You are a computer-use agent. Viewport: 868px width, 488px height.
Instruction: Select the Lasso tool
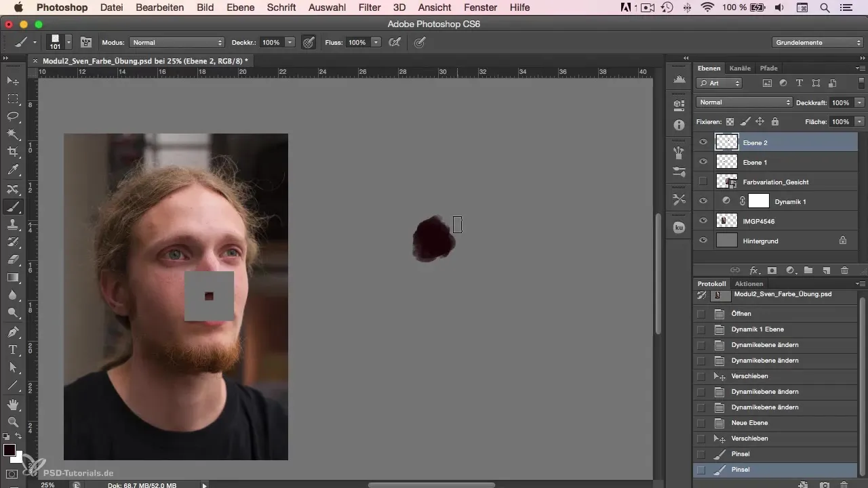tap(13, 117)
